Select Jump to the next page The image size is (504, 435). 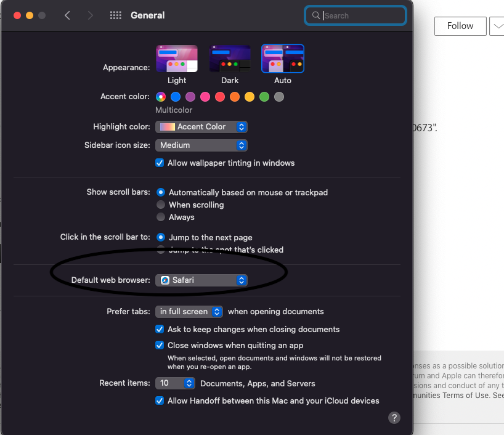click(x=161, y=238)
